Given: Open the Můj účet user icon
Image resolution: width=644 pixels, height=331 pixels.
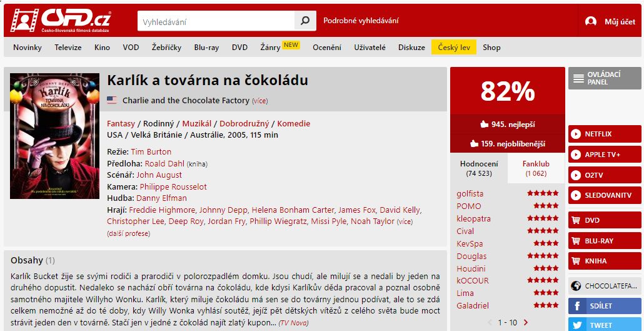Looking at the screenshot, I should [x=591, y=21].
